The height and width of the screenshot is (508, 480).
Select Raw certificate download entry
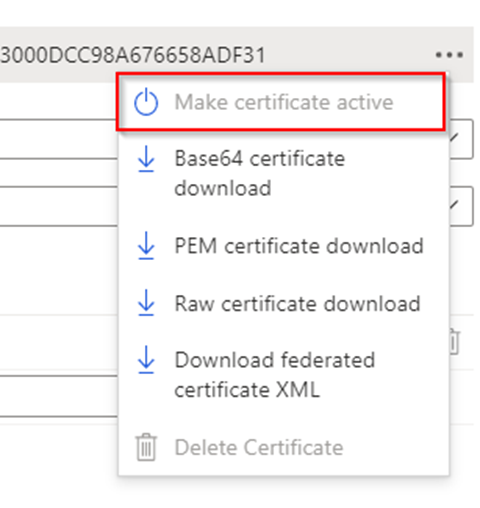(283, 303)
